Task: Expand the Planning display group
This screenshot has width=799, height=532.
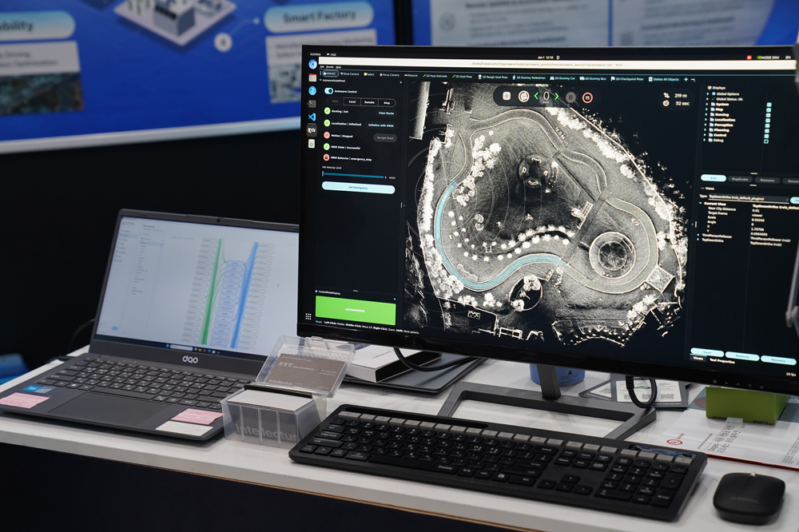Action: pyautogui.click(x=706, y=130)
